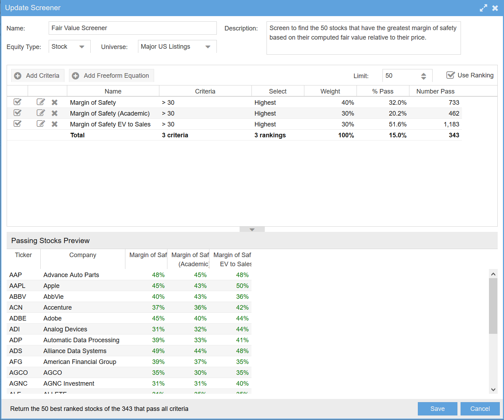Sort by the Number Pass column header

(435, 91)
